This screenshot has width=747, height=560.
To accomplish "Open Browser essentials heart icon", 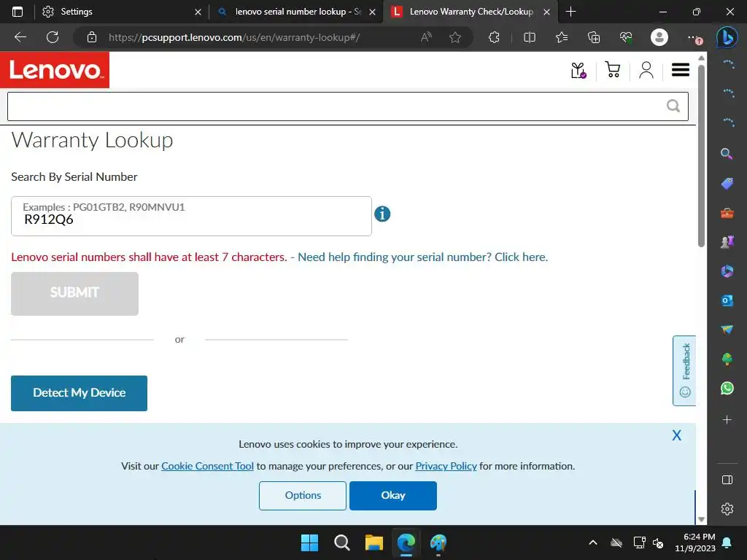I will click(x=626, y=37).
